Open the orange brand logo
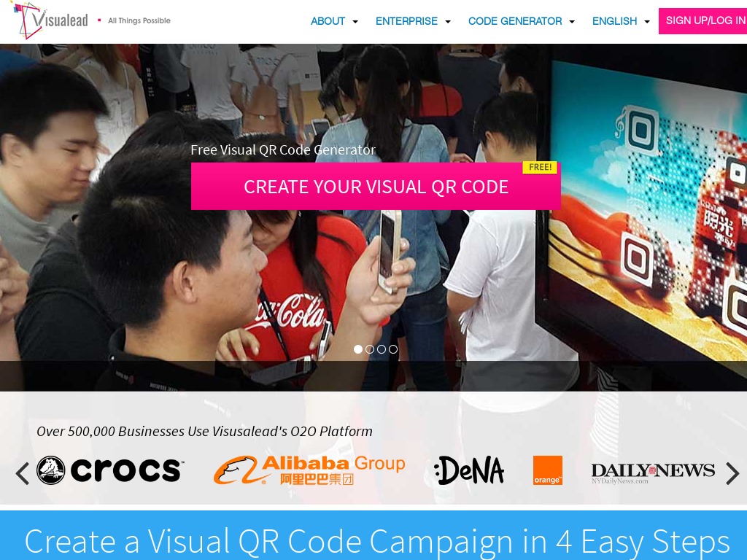 point(547,470)
